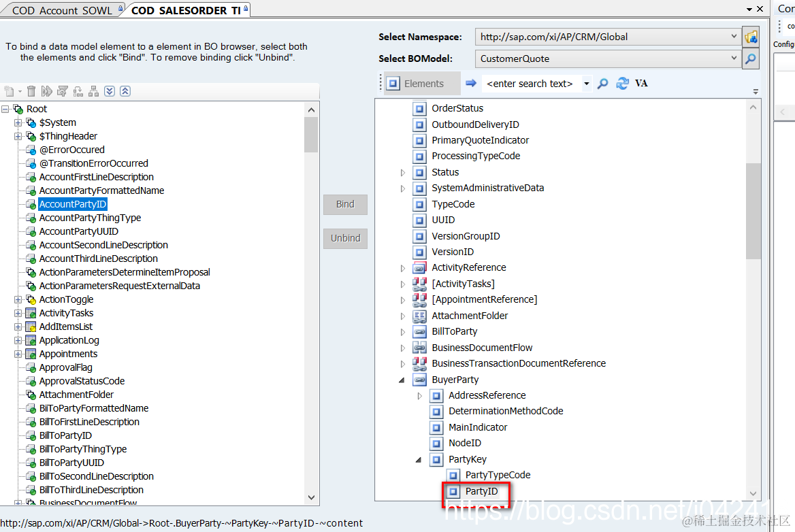Expand the AddressReference node
Screen dimensions: 795x532
[x=419, y=396]
